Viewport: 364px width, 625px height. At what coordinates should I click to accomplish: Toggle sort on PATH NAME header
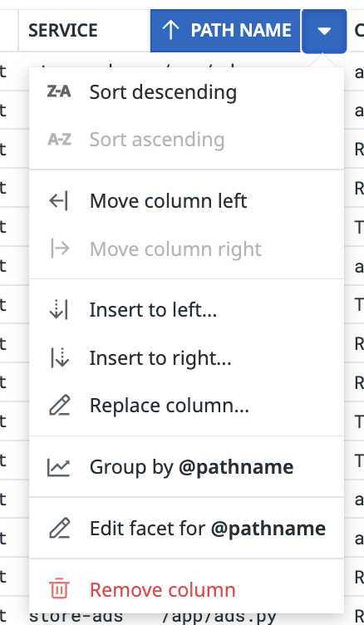pos(225,31)
